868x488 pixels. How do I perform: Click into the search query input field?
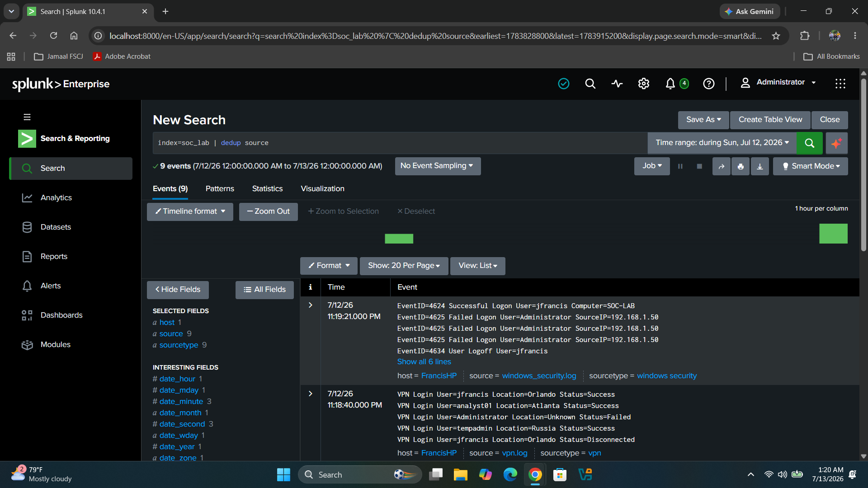(x=400, y=143)
